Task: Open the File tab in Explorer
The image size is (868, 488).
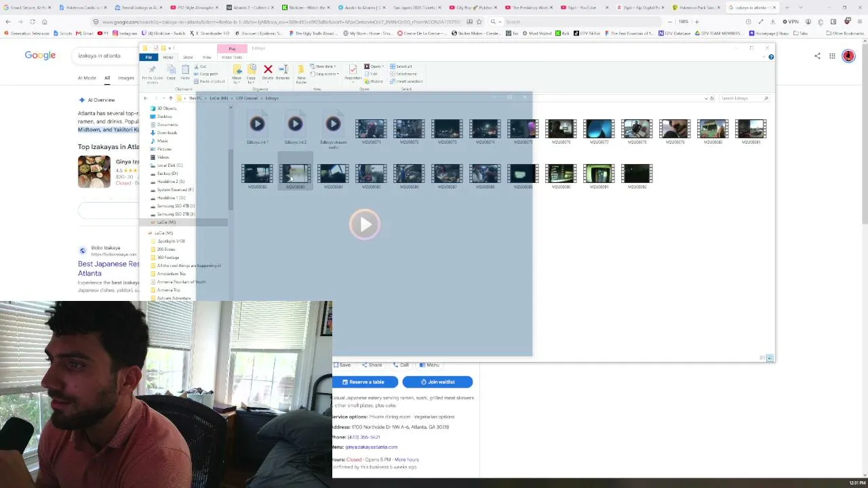Action: click(x=149, y=57)
